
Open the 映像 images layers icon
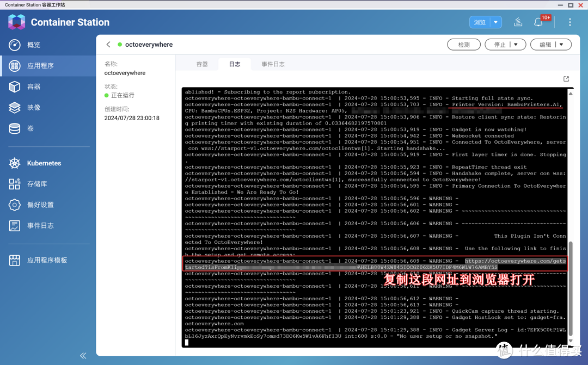tap(15, 108)
